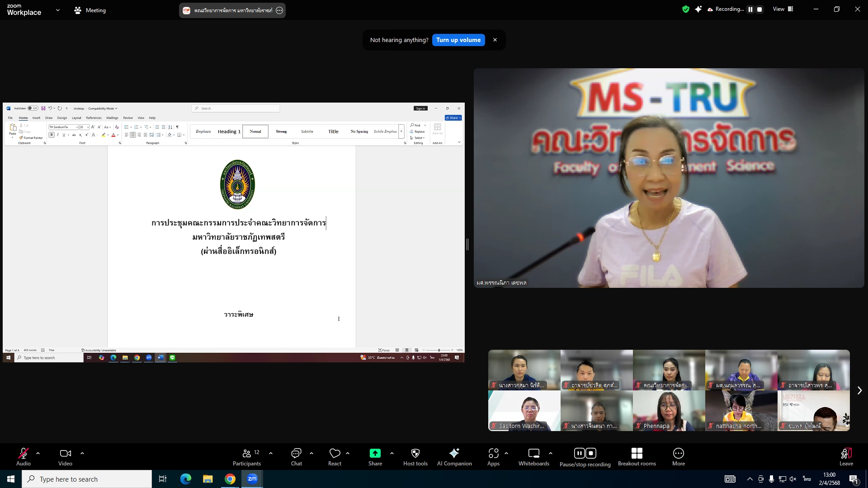
Task: Leave the meeting
Action: coord(846,457)
